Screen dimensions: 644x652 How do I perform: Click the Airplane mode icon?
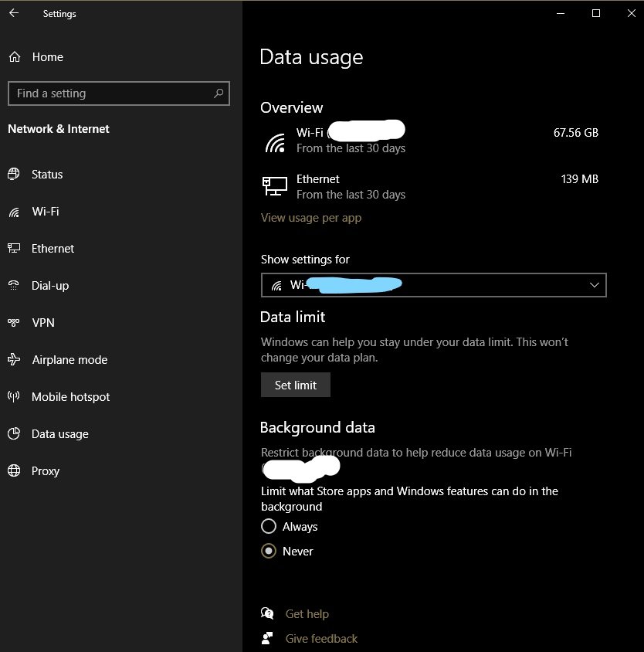(x=14, y=360)
